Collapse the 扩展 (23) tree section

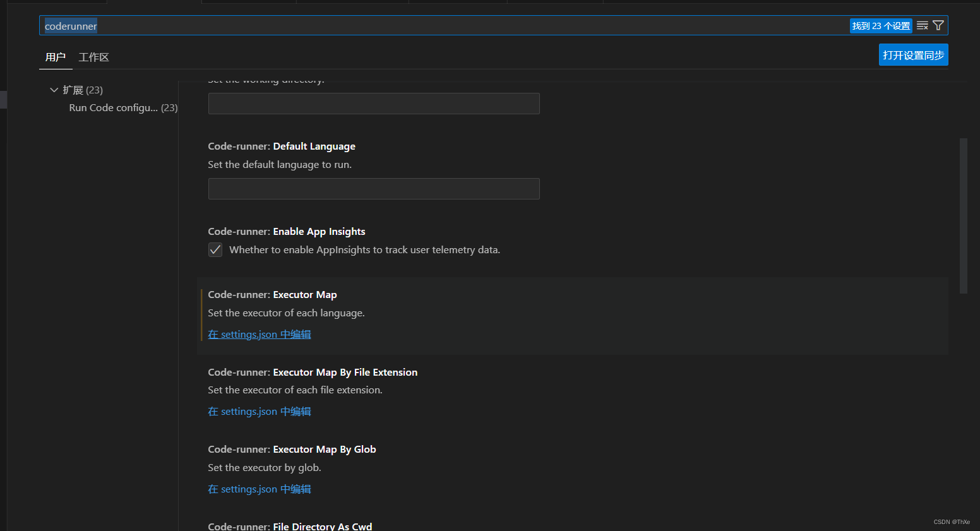click(54, 90)
